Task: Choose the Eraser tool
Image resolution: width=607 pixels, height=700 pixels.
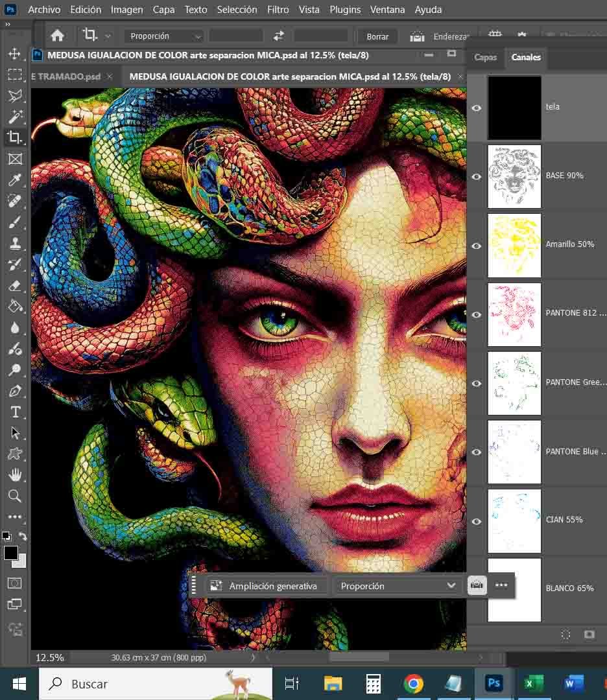Action: pos(14,285)
